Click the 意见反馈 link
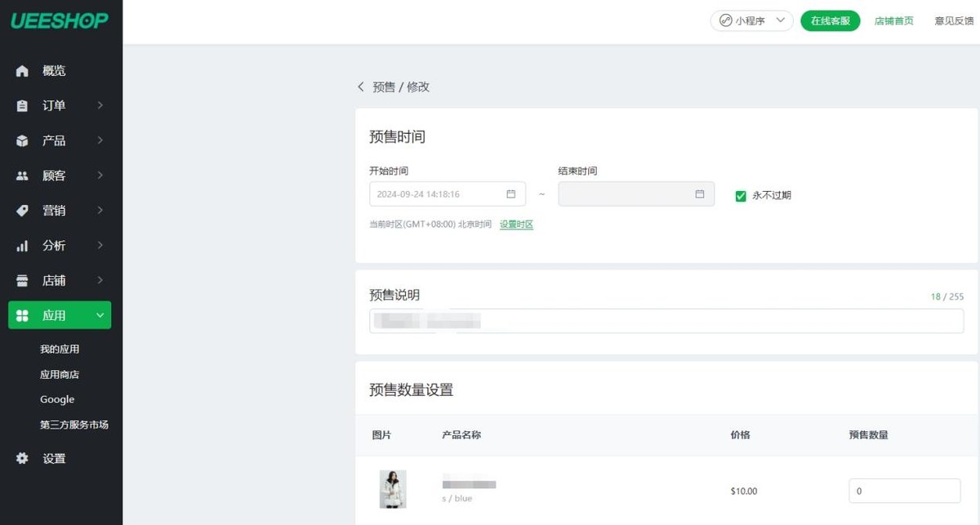The height and width of the screenshot is (525, 980). coord(955,21)
